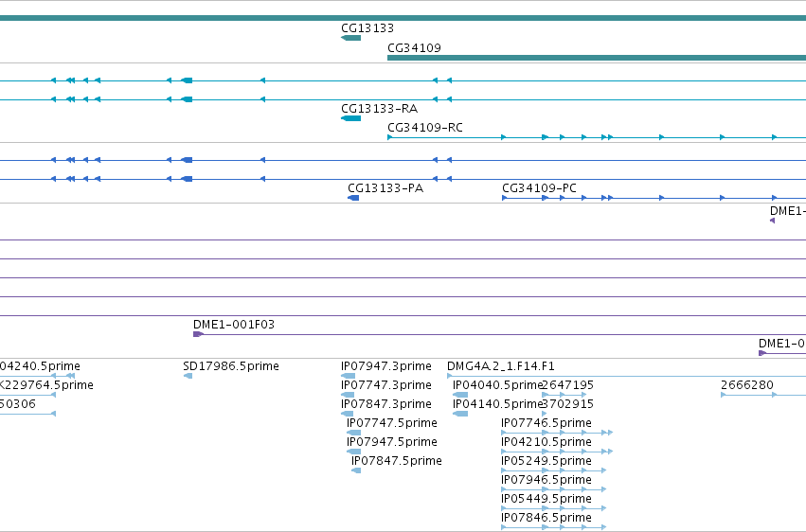Image resolution: width=806 pixels, height=532 pixels.
Task: Select the IP07747.5prime EST label
Action: click(x=392, y=423)
